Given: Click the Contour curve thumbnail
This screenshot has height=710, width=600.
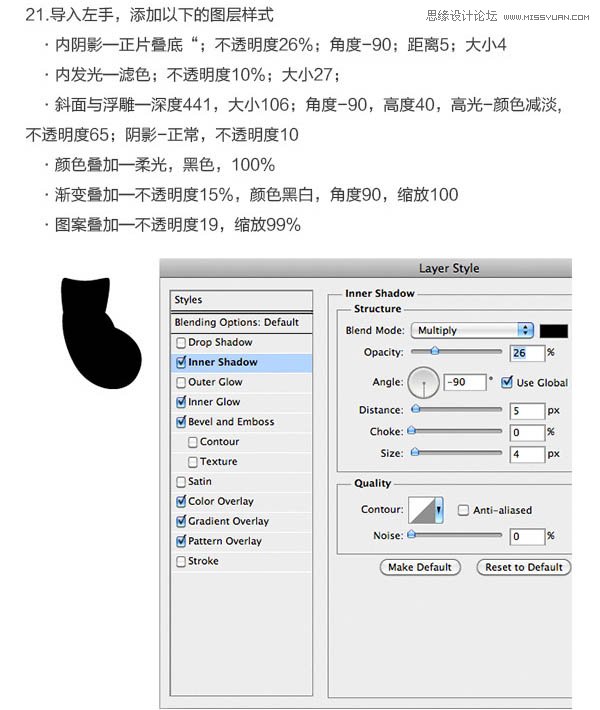Looking at the screenshot, I should point(422,510).
